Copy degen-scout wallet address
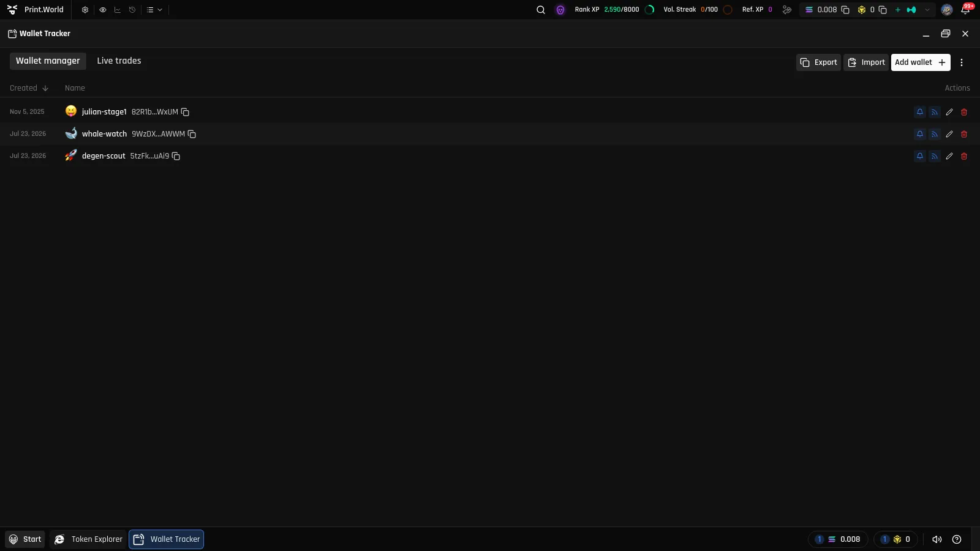This screenshot has width=980, height=551. point(176,156)
